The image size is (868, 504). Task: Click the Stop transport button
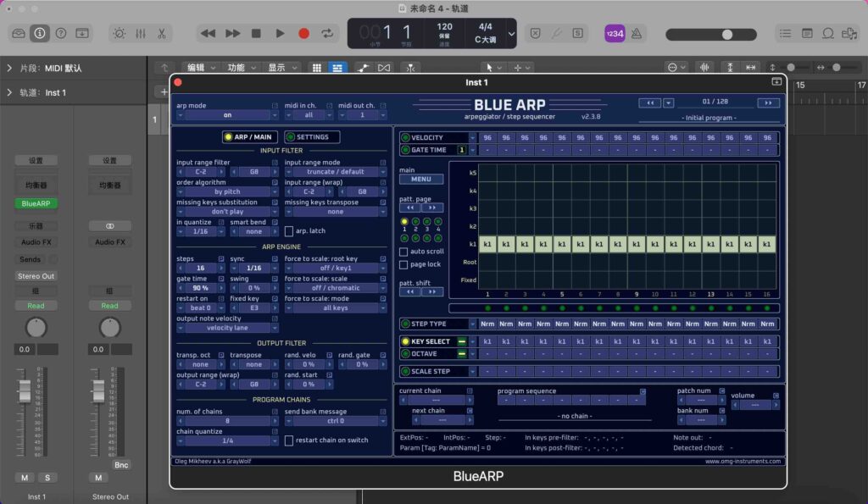pos(256,33)
